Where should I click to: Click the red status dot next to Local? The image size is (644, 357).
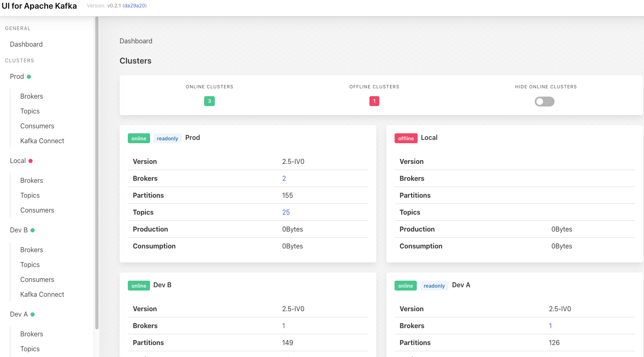click(31, 161)
